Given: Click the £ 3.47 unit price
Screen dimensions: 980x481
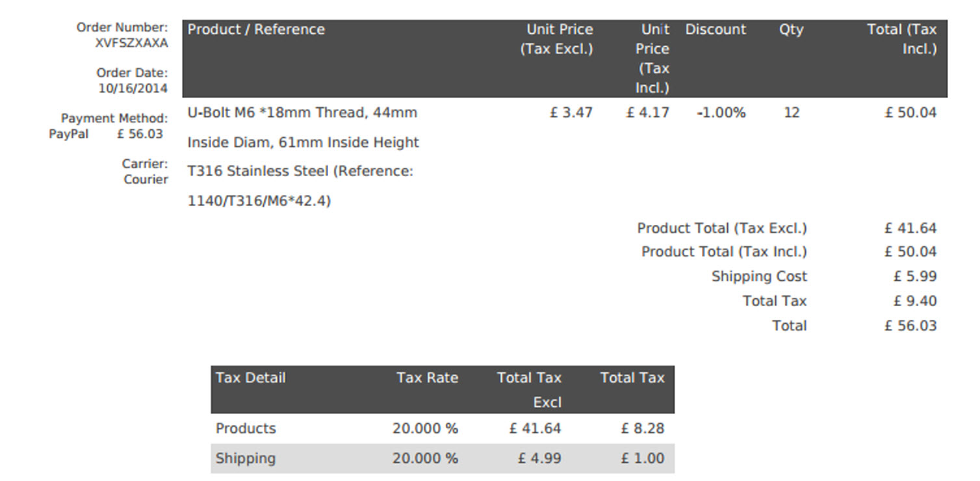Looking at the screenshot, I should pos(571,112).
